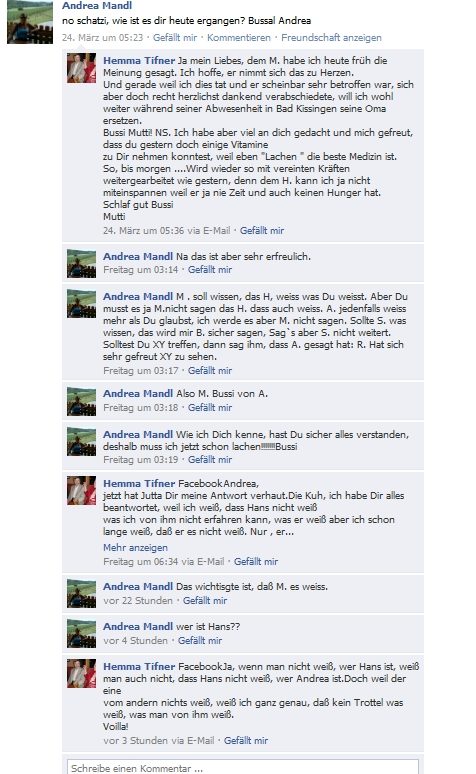This screenshot has height=774, width=476.
Task: Like the 24. März 05:36 comment
Action: click(x=262, y=231)
